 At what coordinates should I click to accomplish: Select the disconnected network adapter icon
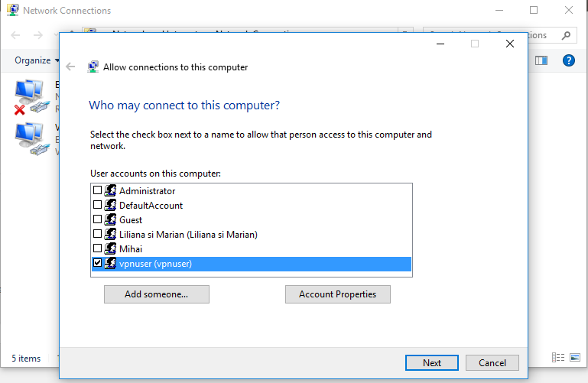(31, 96)
